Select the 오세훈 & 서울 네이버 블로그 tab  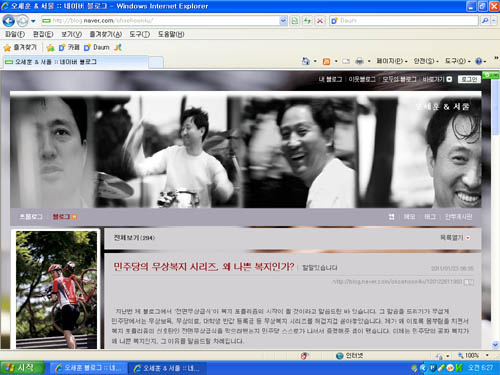click(75, 62)
